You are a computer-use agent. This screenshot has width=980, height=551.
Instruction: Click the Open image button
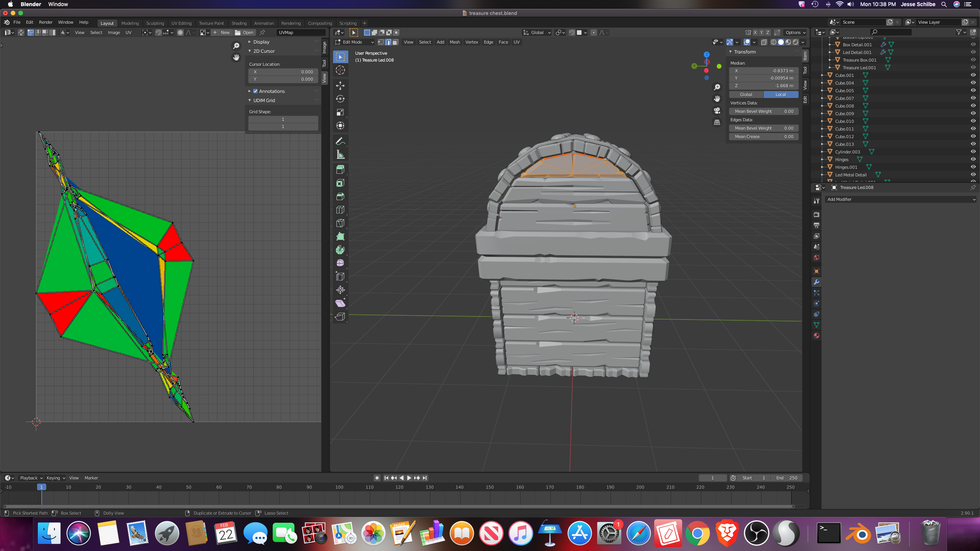click(x=244, y=33)
